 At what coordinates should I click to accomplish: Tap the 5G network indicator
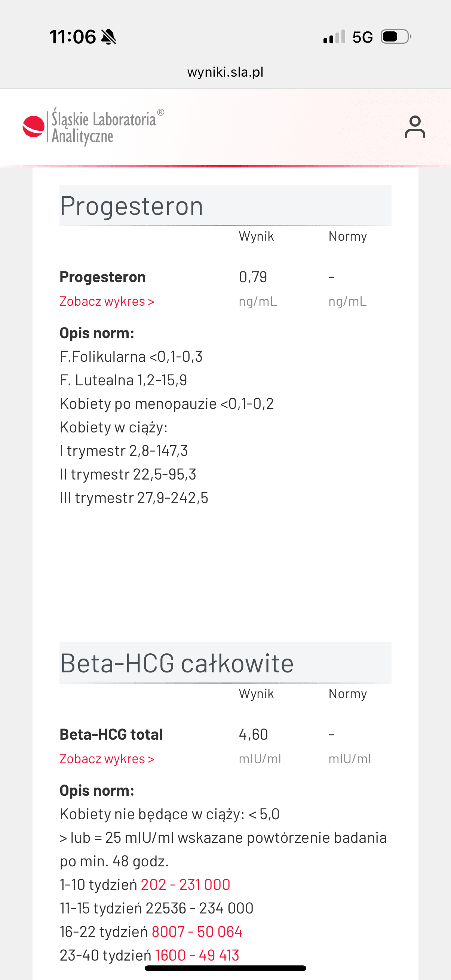[362, 37]
